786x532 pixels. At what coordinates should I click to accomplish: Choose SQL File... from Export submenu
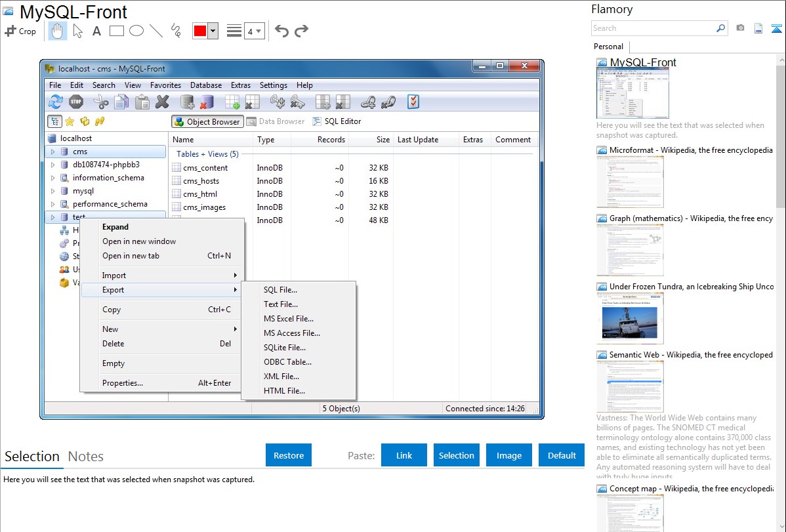(299, 290)
